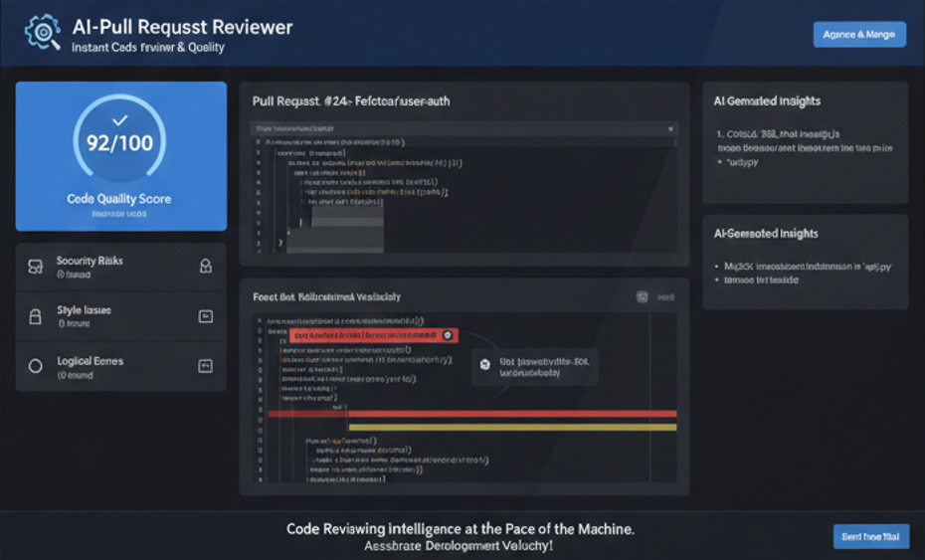The height and width of the screenshot is (560, 925).
Task: Toggle the box icon at right of Logical Errors row
Action: (206, 366)
